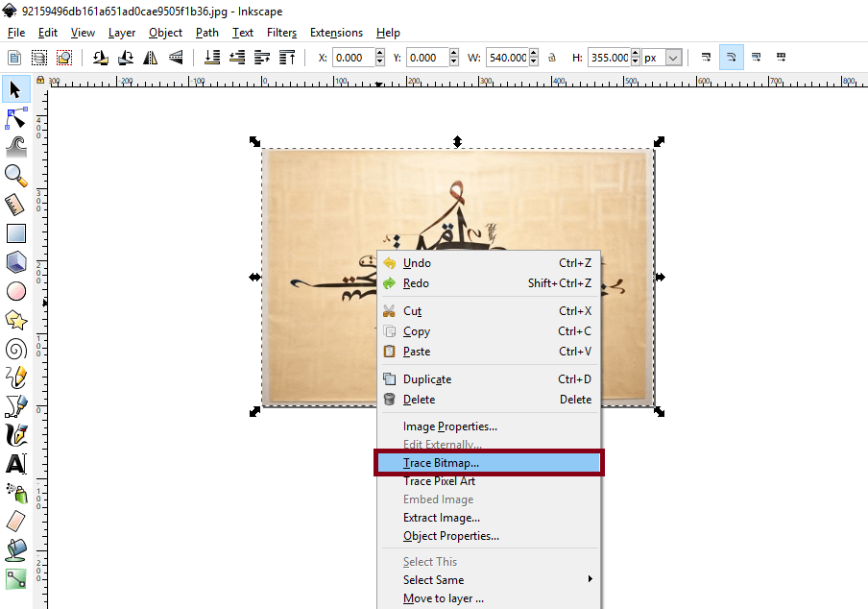Open the Object menu

(165, 33)
